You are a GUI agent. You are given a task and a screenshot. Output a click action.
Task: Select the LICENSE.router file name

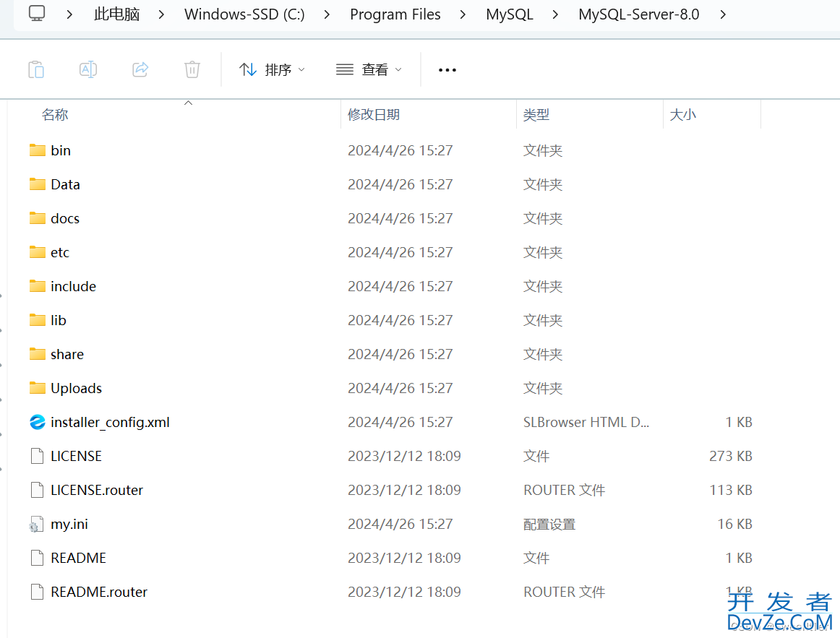click(x=97, y=491)
